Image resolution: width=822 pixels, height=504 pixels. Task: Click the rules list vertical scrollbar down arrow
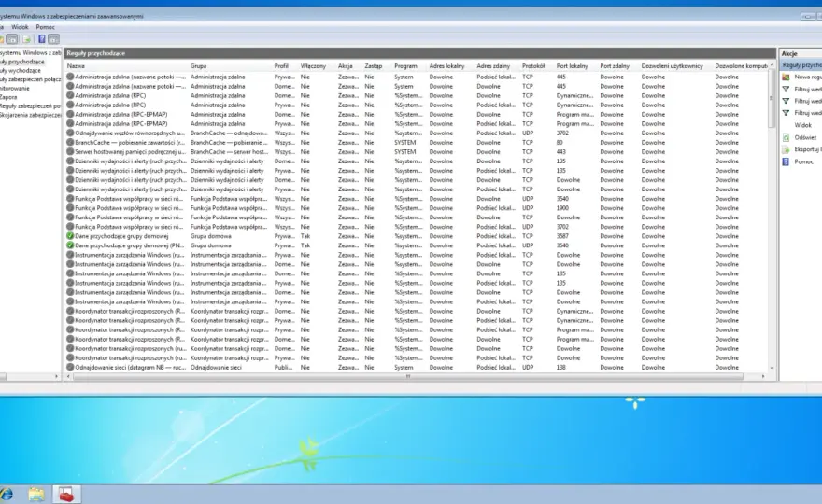click(x=772, y=369)
